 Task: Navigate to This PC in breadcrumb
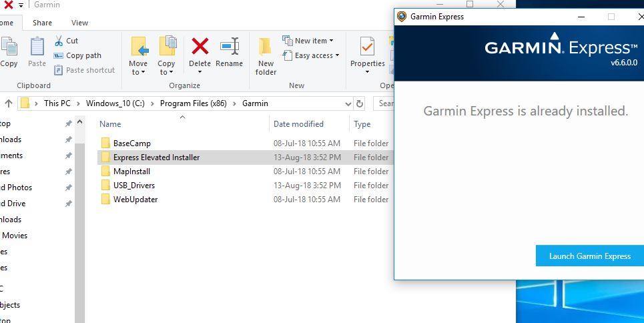pos(57,103)
